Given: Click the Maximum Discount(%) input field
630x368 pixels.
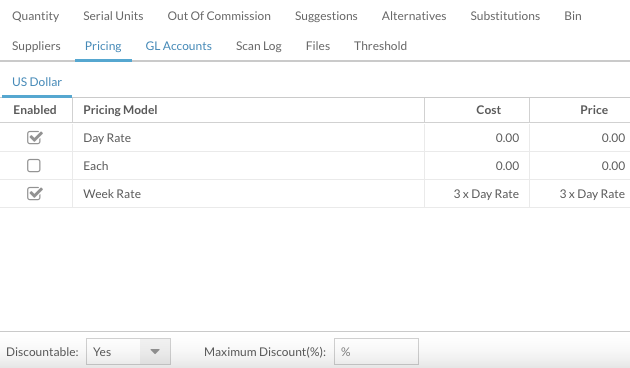Looking at the screenshot, I should point(376,352).
